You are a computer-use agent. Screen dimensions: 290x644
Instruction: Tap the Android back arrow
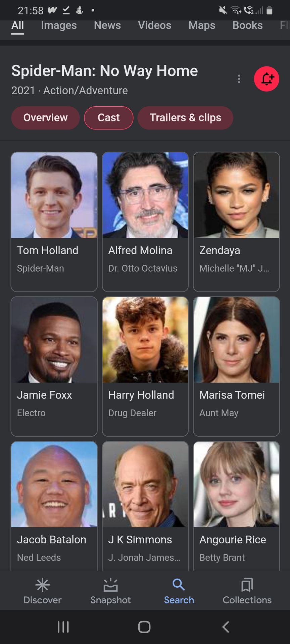[226, 627]
